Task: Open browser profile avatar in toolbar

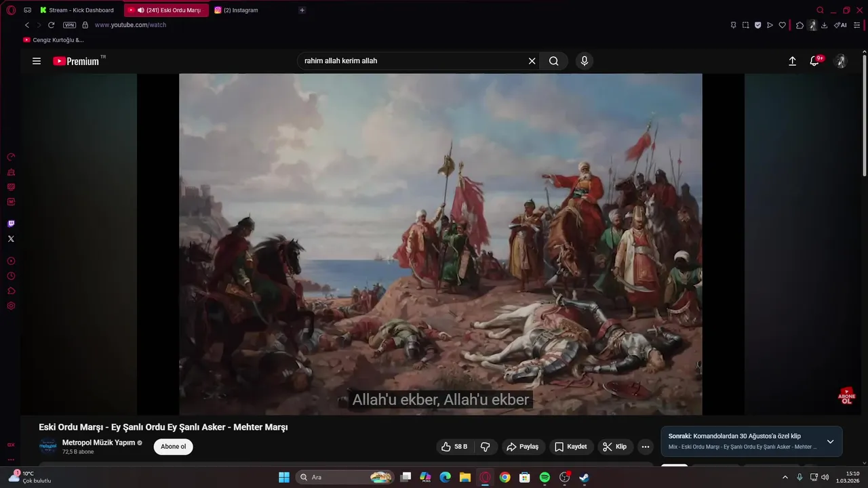Action: pyautogui.click(x=812, y=25)
